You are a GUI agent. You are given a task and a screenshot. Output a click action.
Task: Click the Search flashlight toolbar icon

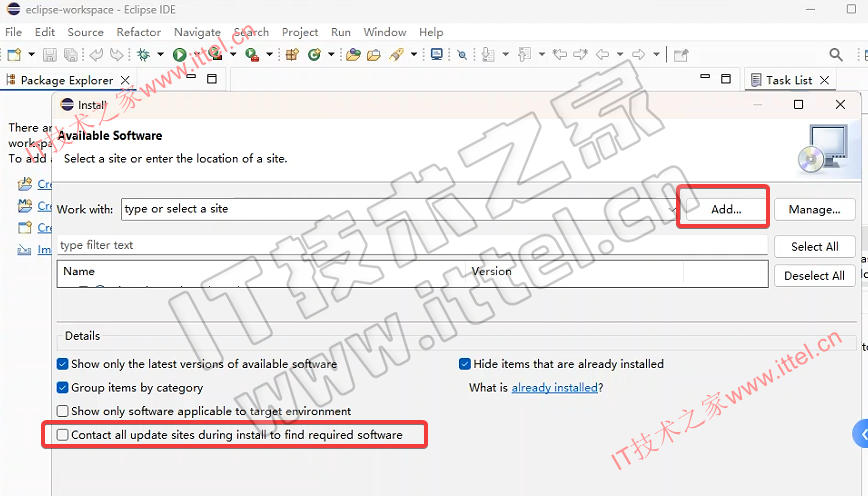click(x=397, y=54)
